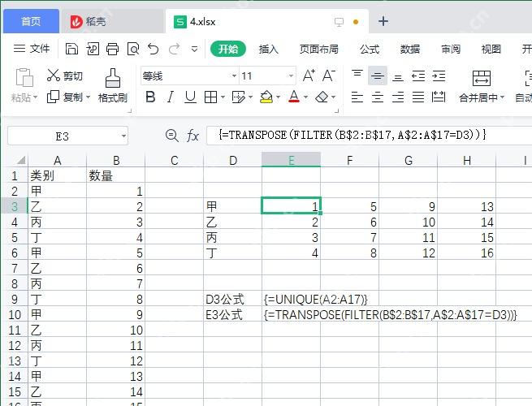The height and width of the screenshot is (406, 532).
Task: Click the distributed alignment icon
Action: pyautogui.click(x=439, y=97)
